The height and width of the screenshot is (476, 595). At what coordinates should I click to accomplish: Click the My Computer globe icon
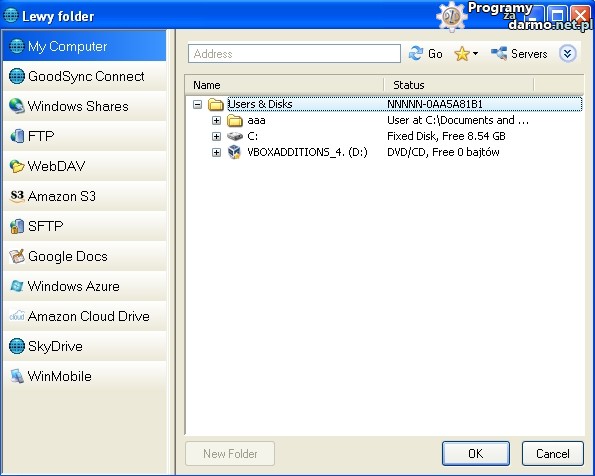17,46
